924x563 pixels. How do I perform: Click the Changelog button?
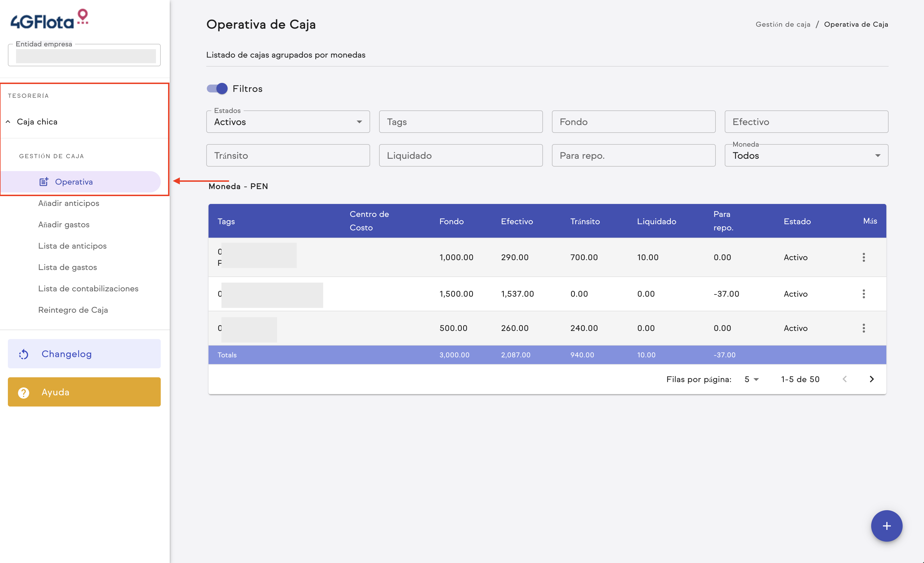coord(84,353)
